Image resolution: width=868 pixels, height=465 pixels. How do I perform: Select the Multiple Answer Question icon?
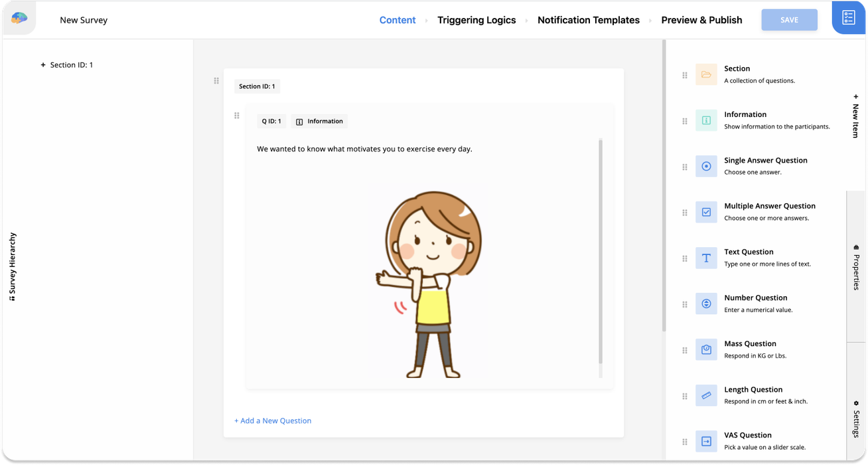(x=706, y=212)
